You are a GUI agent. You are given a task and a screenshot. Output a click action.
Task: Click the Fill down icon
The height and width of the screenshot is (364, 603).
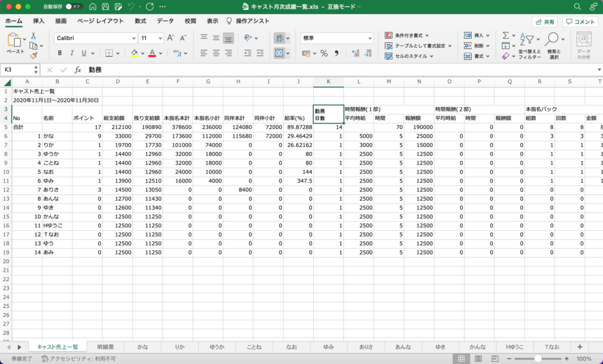(x=506, y=46)
